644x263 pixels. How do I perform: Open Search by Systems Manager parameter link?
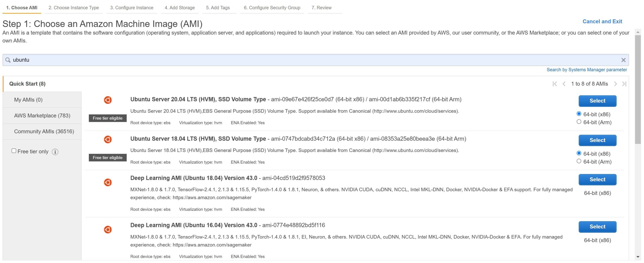[586, 70]
